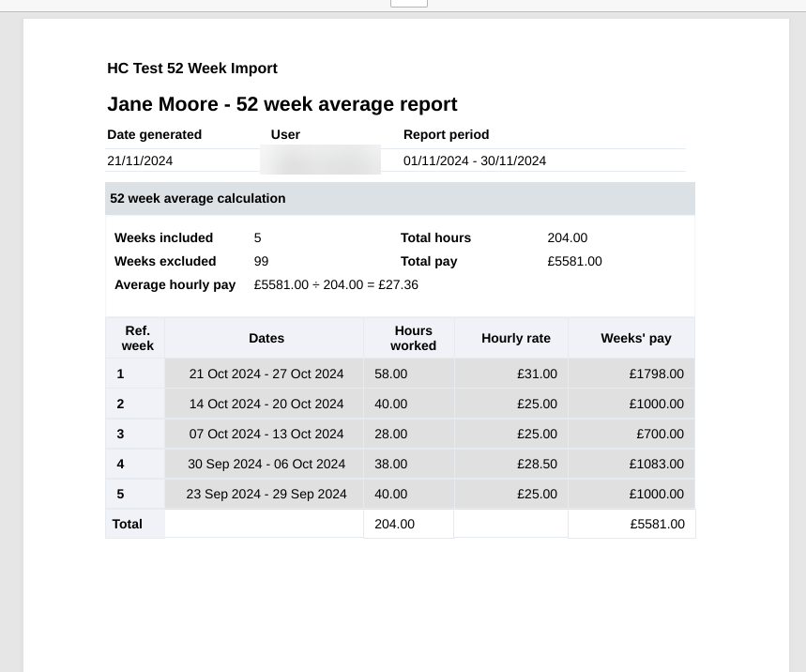Click the page number box at top
The image size is (806, 672).
[408, 3]
